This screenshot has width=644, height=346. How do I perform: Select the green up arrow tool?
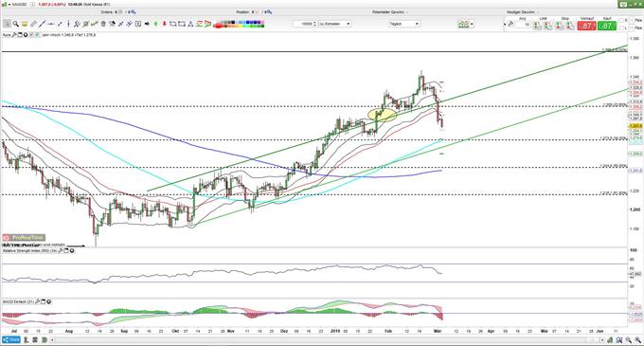[x=156, y=24]
